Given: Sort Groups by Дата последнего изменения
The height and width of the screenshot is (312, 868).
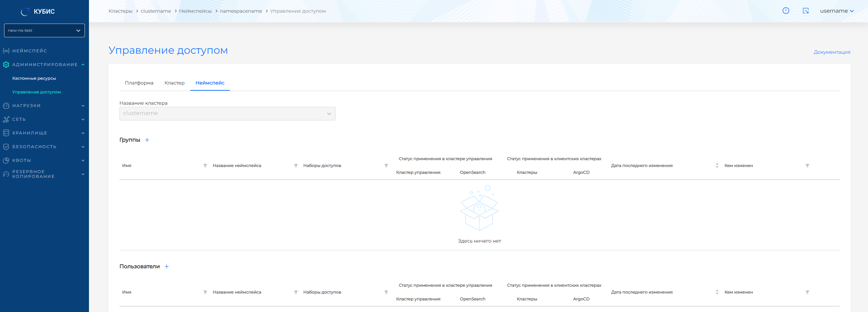Looking at the screenshot, I should 717,166.
